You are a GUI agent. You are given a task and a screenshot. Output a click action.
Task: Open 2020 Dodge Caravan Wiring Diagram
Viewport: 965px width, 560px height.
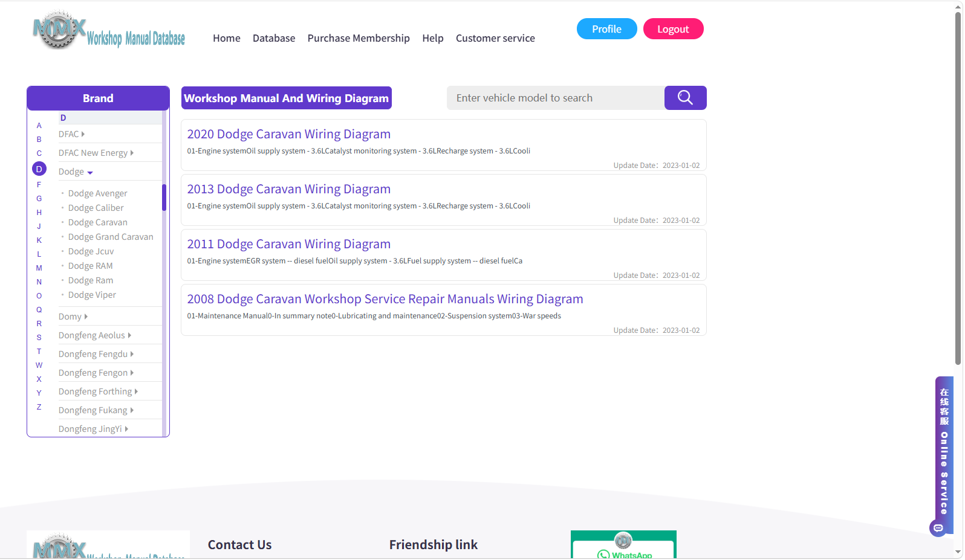tap(289, 134)
